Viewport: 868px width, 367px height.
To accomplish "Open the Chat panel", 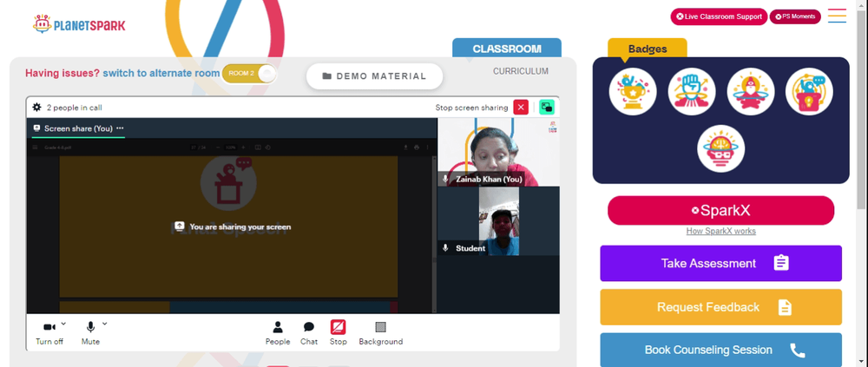I will click(309, 333).
